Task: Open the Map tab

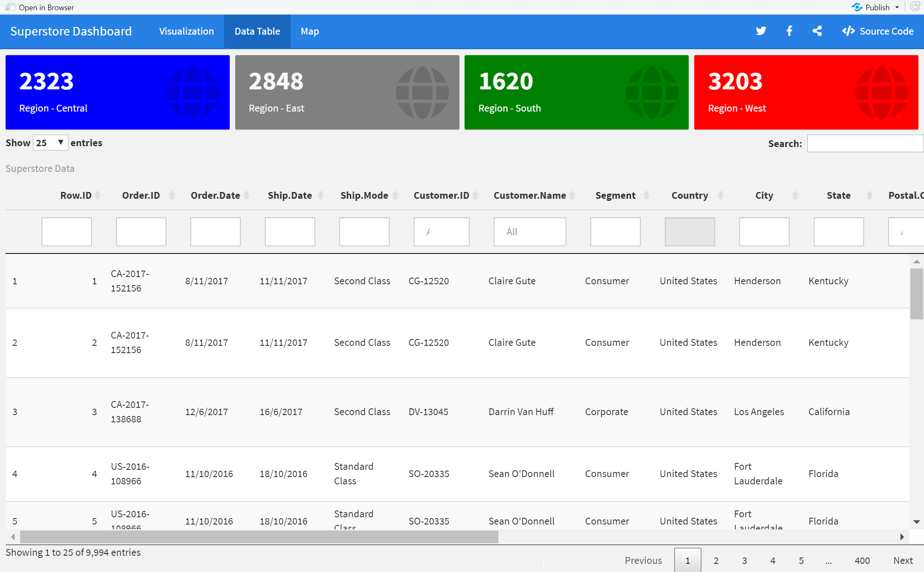Action: 310,31
